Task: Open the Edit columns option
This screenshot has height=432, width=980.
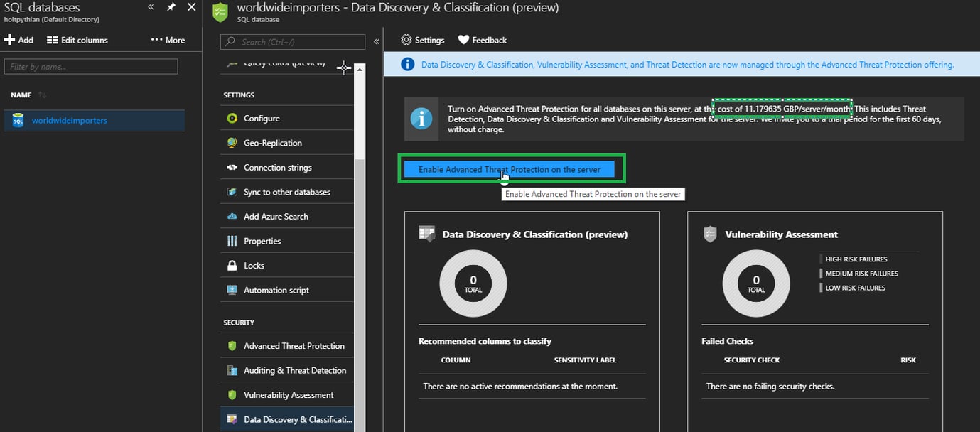Action: 77,40
